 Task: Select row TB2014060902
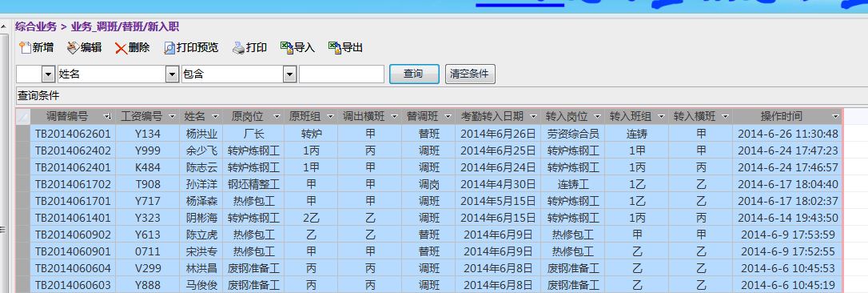[x=429, y=235]
